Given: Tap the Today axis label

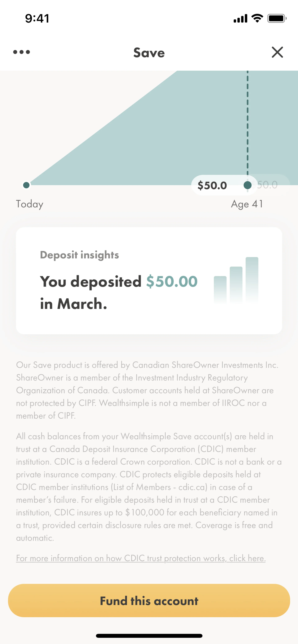Looking at the screenshot, I should tap(30, 204).
